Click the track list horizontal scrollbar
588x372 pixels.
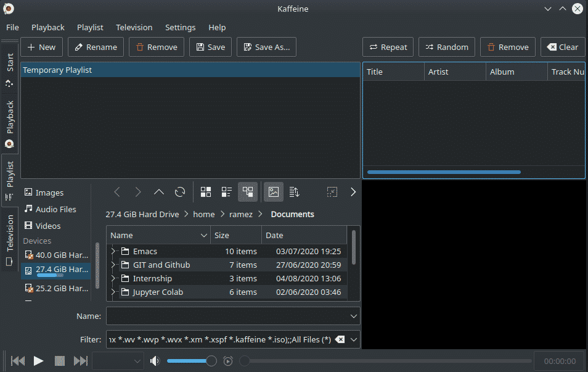444,172
